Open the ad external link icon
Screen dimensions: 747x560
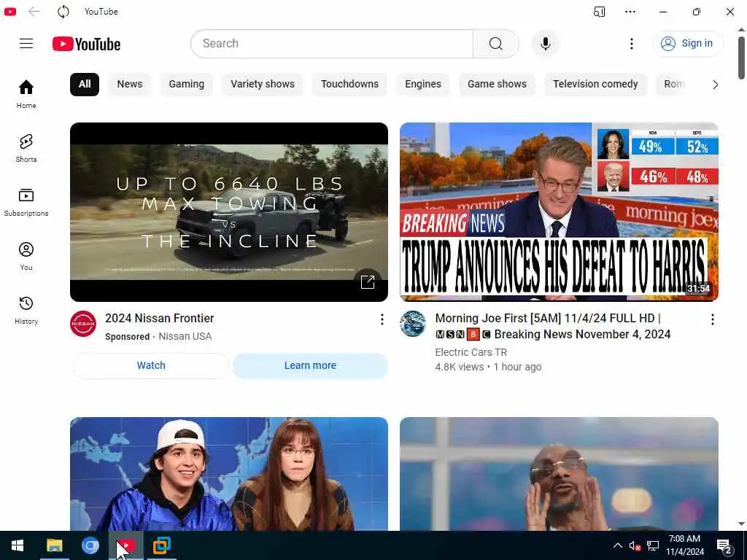click(x=368, y=282)
